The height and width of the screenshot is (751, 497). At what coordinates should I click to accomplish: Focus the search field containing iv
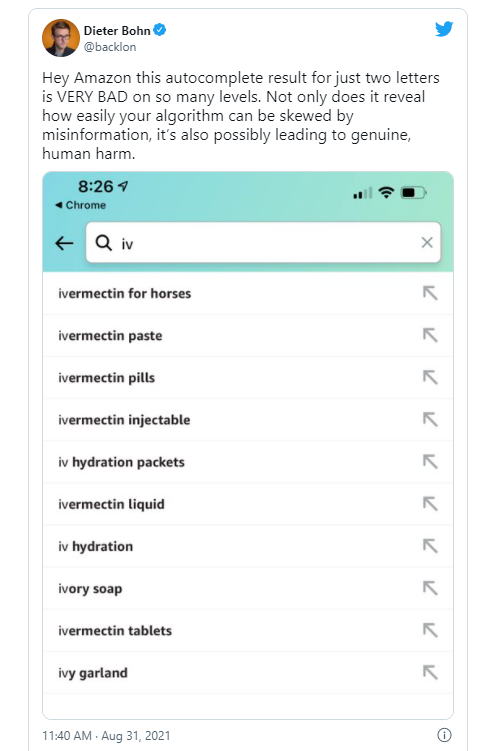(x=263, y=242)
